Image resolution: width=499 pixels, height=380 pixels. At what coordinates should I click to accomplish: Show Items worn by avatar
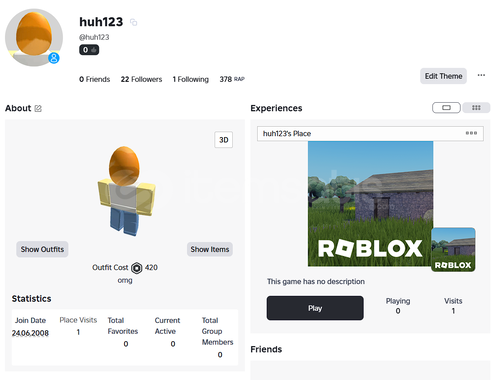click(x=210, y=249)
